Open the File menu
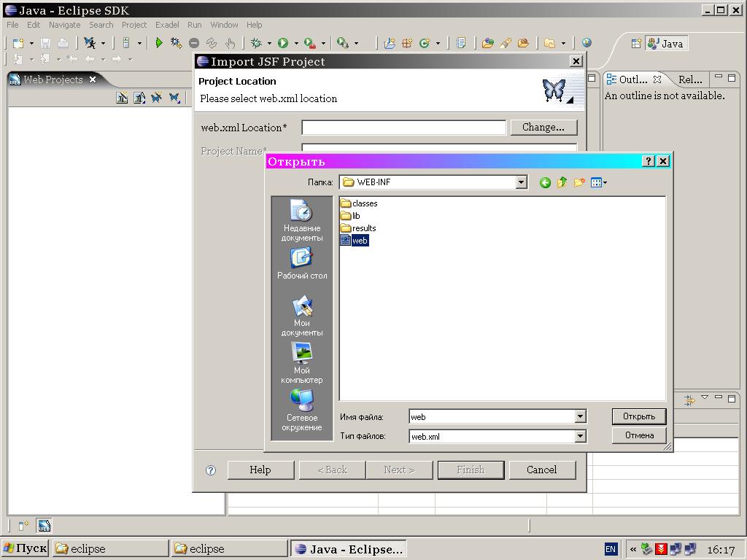 click(x=12, y=25)
